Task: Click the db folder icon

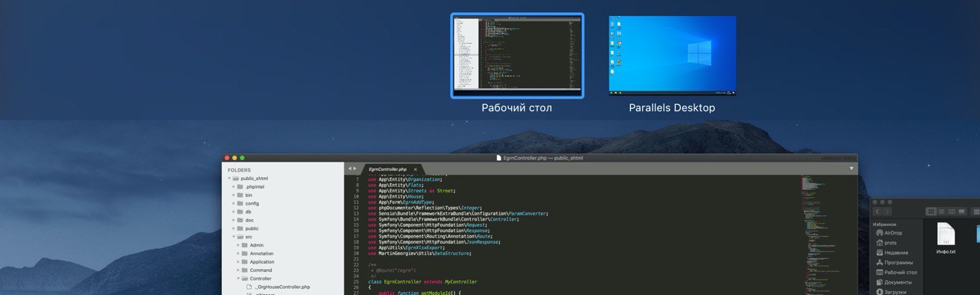Action: tap(240, 211)
